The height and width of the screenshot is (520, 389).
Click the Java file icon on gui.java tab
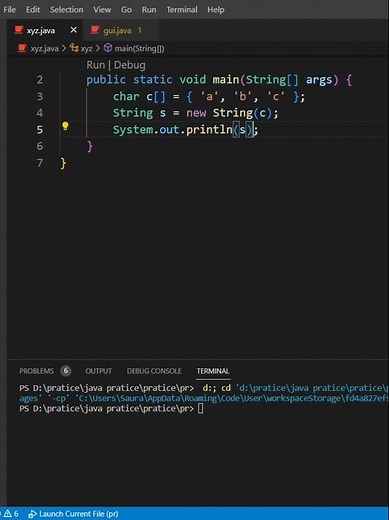tap(95, 30)
